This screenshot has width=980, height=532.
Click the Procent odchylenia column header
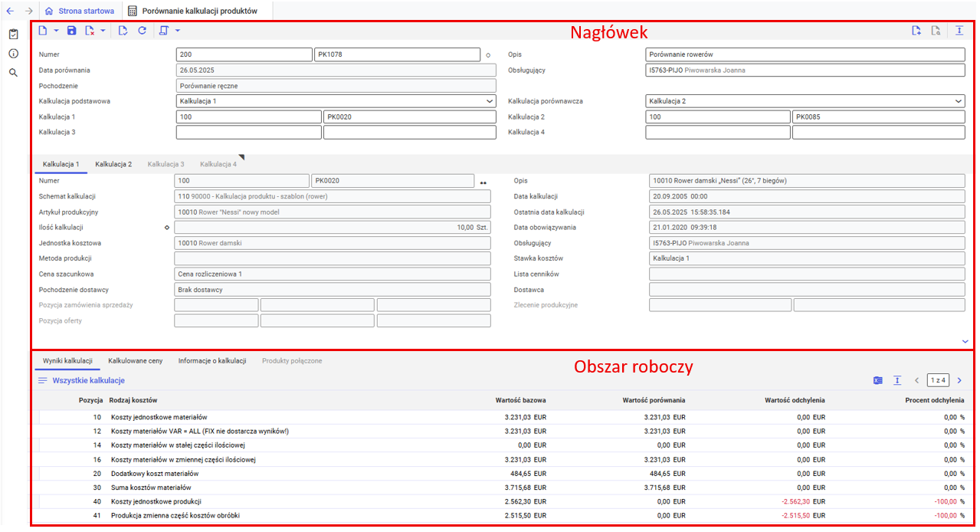click(934, 400)
